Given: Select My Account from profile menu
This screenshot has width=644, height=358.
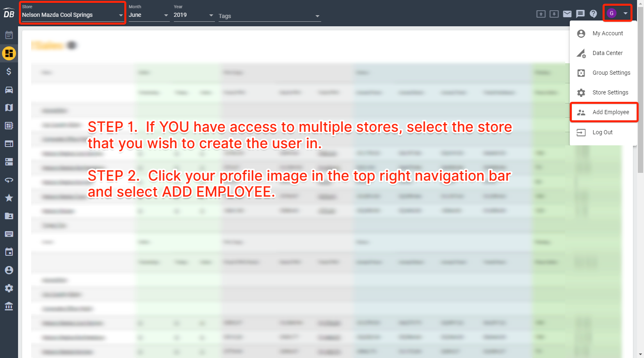Looking at the screenshot, I should [x=603, y=33].
